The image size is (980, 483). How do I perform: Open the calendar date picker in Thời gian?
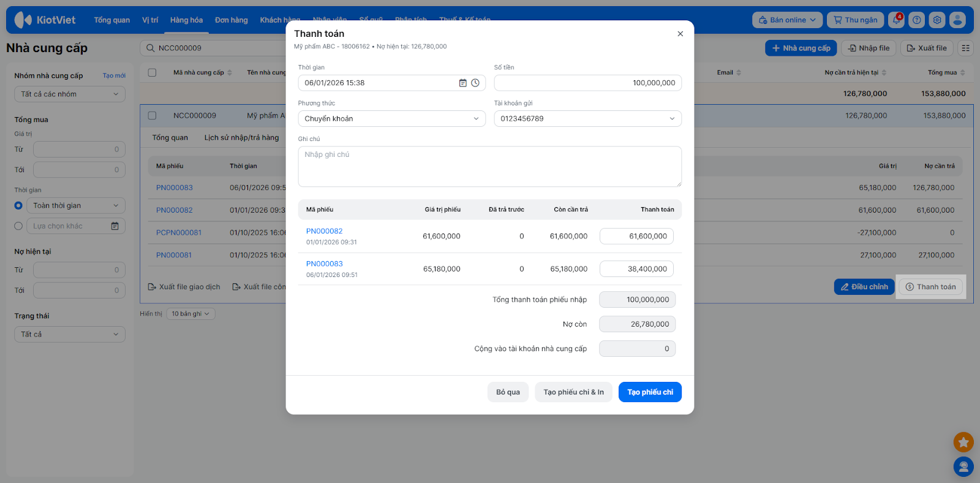pyautogui.click(x=463, y=83)
